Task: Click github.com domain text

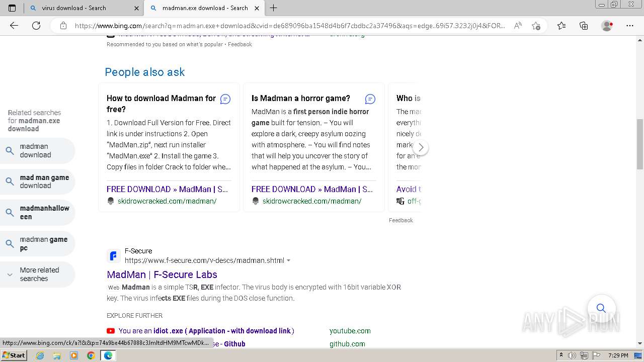Action: [x=347, y=344]
